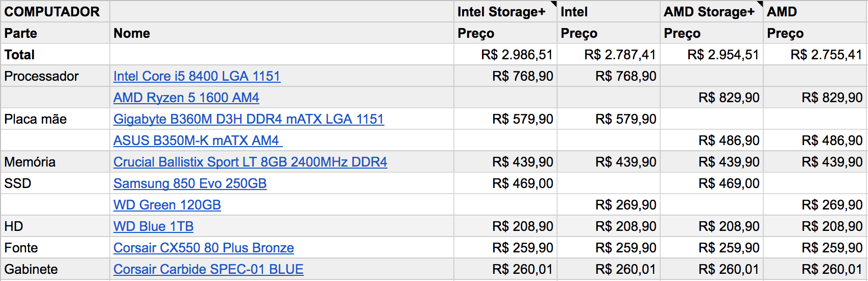Open the AMD Ryzen 5 1600 AM4 link
This screenshot has height=281, width=868.
[186, 98]
